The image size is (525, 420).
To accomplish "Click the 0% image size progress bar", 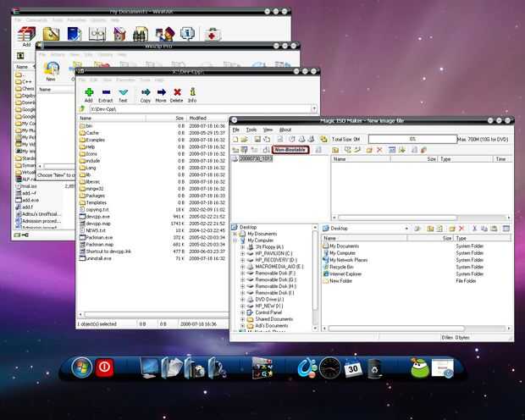I will [x=412, y=139].
